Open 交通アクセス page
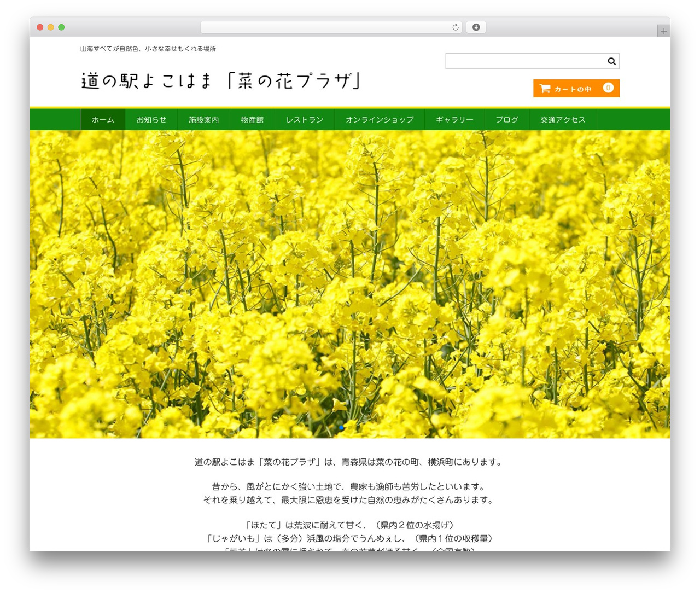 pyautogui.click(x=563, y=120)
